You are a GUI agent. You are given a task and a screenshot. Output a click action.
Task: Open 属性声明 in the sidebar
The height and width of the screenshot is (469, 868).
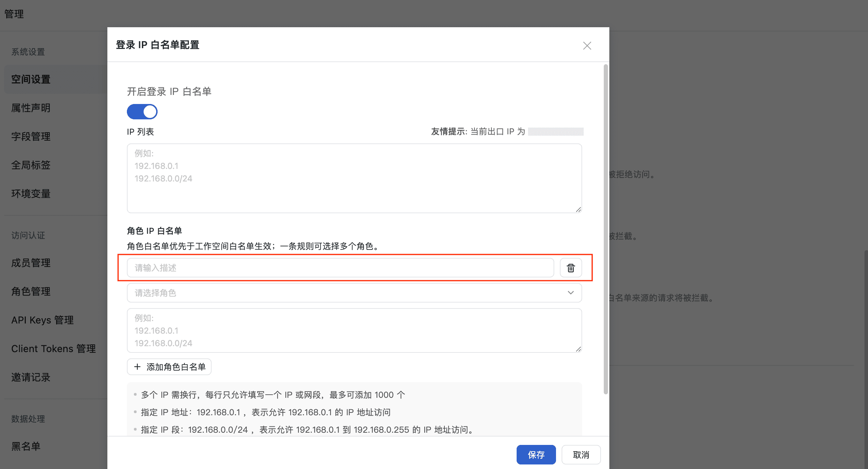tap(31, 108)
